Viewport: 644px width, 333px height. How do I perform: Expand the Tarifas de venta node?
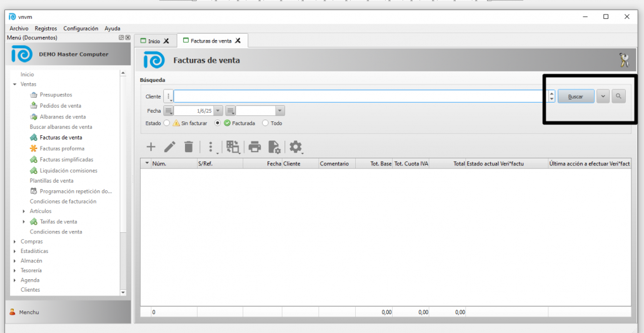(x=24, y=222)
